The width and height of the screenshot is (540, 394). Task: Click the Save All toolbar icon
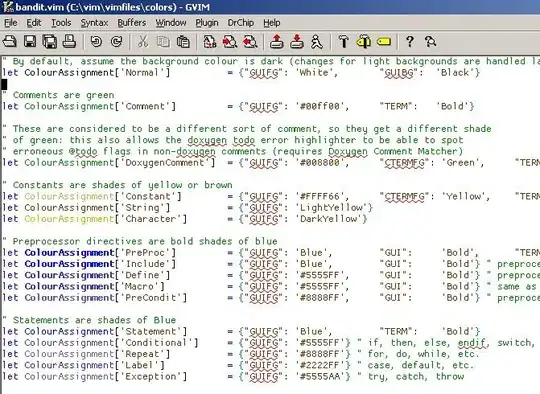50,42
